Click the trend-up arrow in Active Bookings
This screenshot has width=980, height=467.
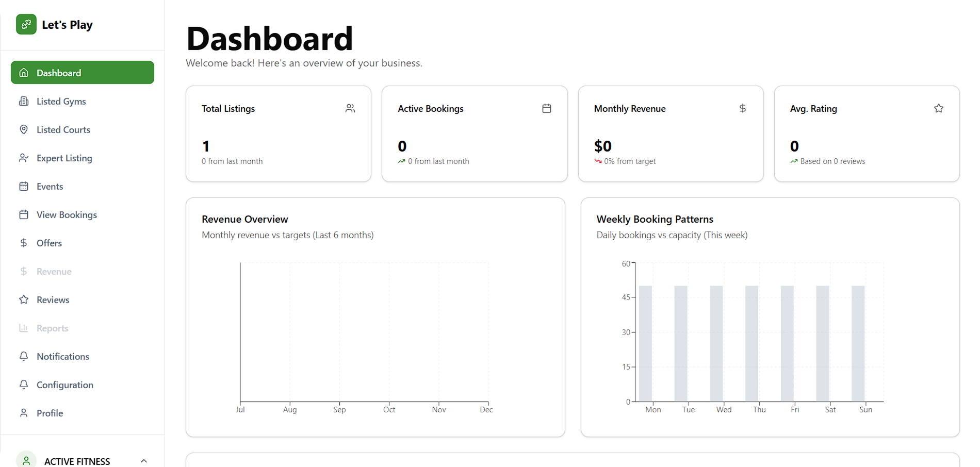[x=402, y=161]
